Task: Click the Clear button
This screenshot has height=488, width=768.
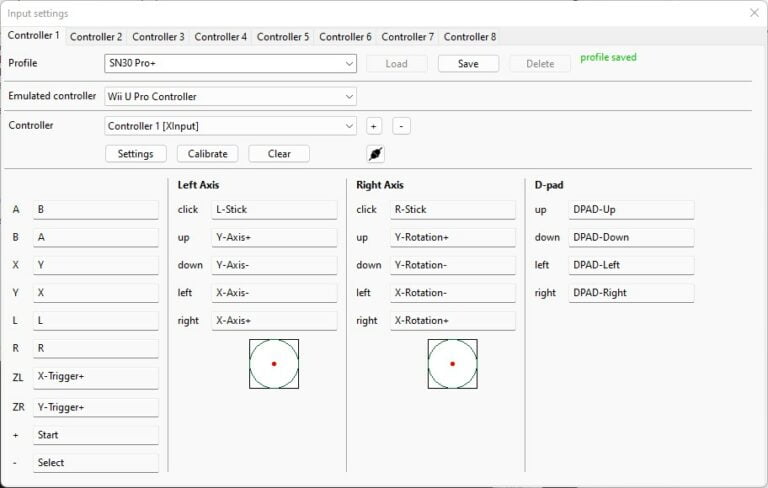Action: (x=279, y=154)
